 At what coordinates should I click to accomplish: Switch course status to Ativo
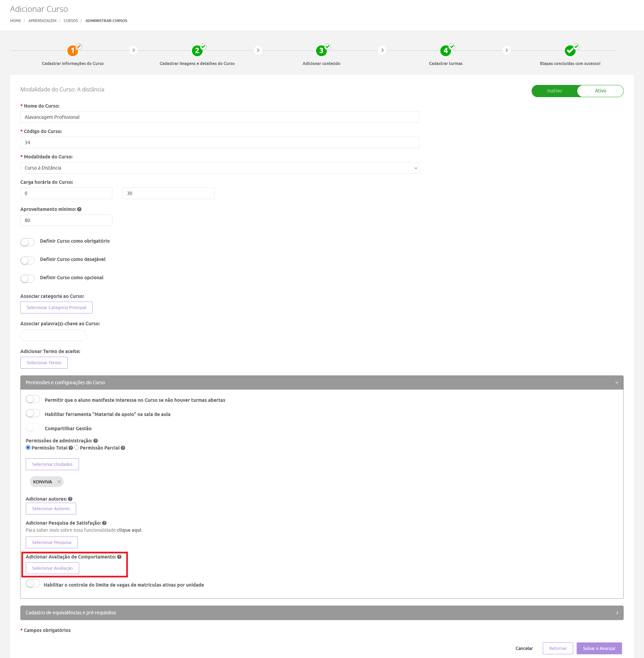[600, 91]
